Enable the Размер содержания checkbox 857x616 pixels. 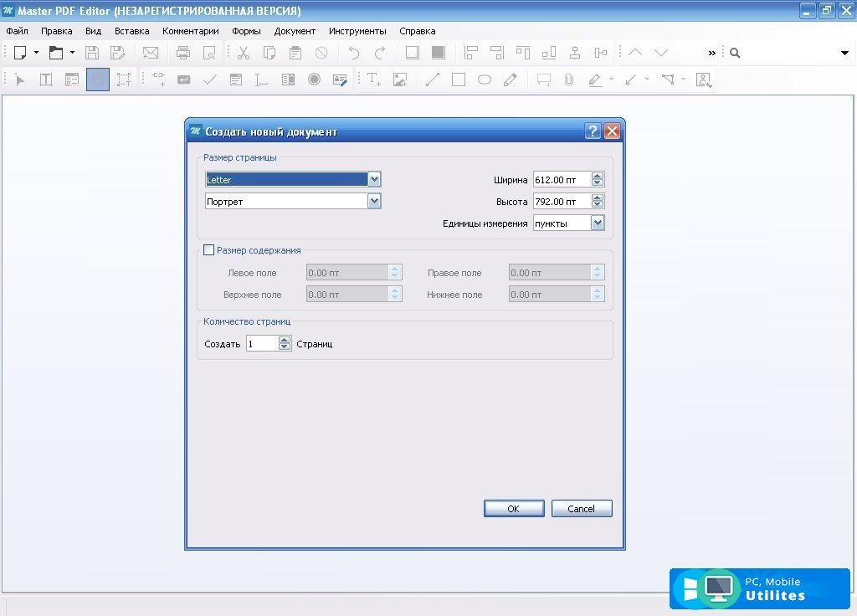[208, 249]
